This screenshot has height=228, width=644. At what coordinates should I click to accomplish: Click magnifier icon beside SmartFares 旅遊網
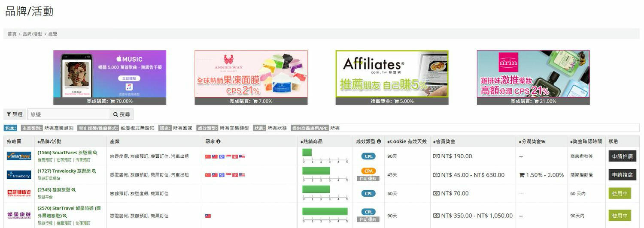pyautogui.click(x=95, y=153)
